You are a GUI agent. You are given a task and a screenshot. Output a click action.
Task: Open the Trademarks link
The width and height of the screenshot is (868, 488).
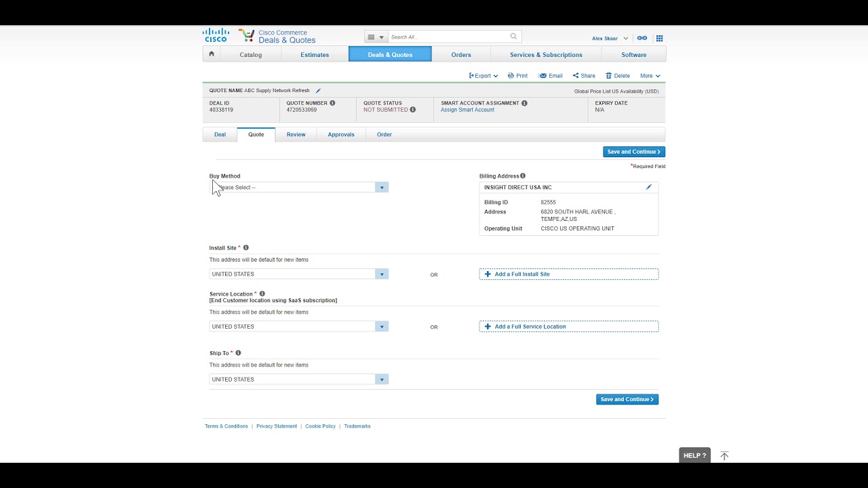tap(357, 426)
